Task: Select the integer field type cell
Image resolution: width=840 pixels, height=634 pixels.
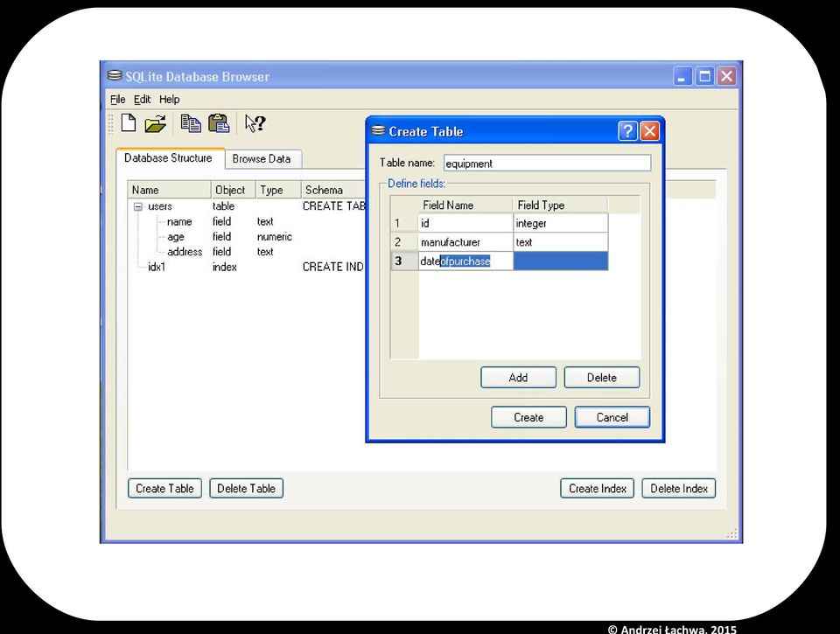Action: tap(560, 223)
